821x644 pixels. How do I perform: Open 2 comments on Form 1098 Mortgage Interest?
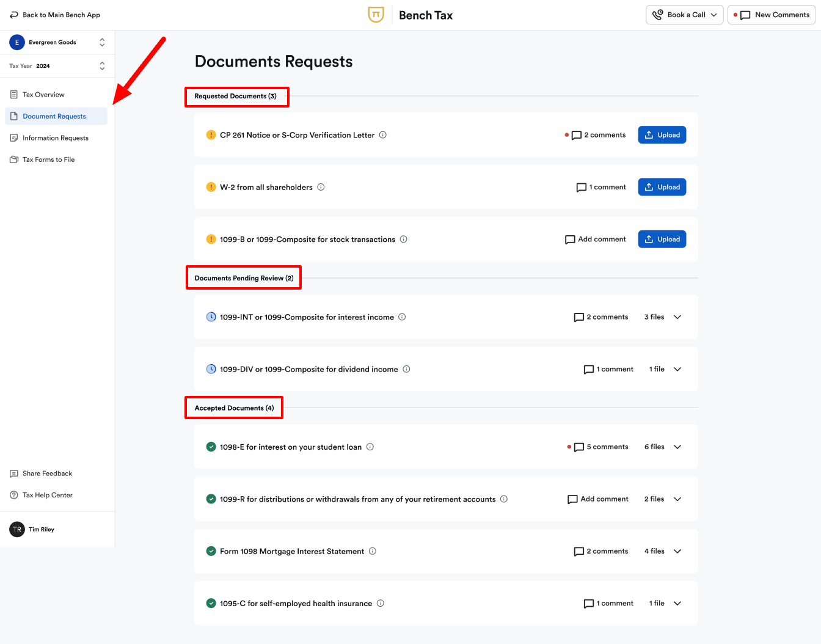(x=601, y=551)
